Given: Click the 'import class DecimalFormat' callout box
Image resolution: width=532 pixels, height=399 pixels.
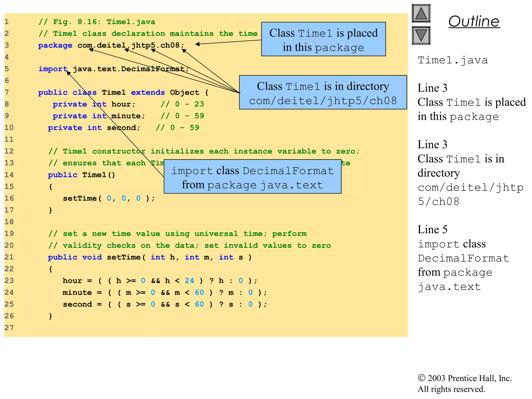Looking at the screenshot, I should [x=252, y=176].
